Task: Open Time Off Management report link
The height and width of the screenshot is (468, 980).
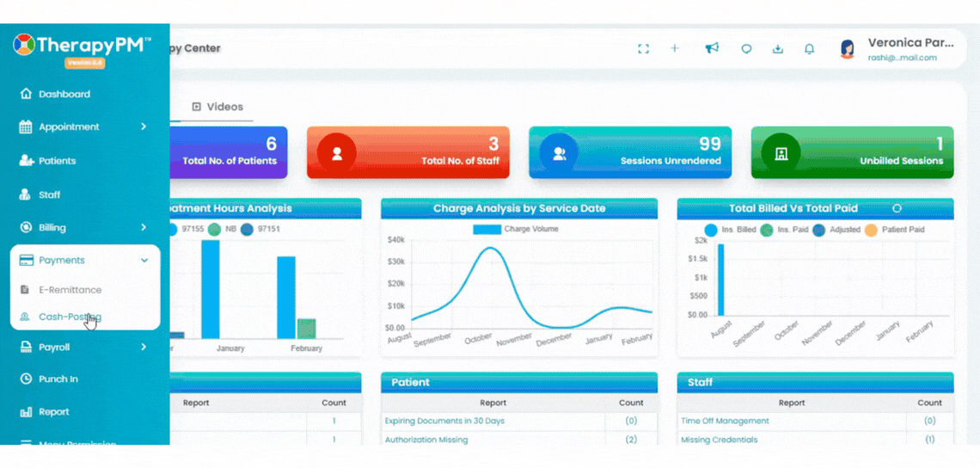Action: (725, 421)
